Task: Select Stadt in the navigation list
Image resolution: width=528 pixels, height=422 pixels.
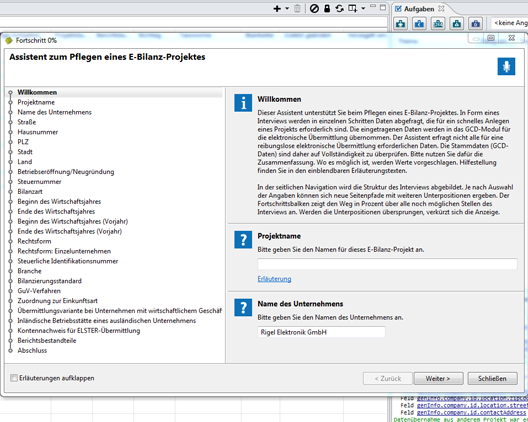Action: point(25,152)
